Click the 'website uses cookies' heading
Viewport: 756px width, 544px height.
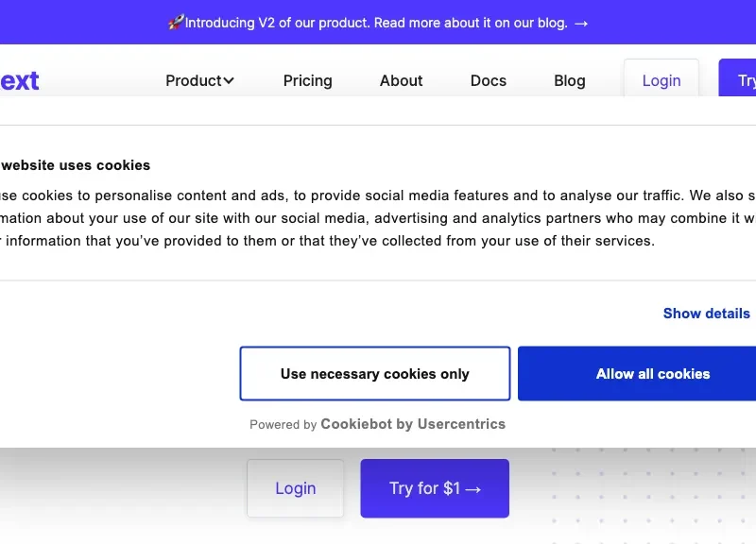(76, 165)
